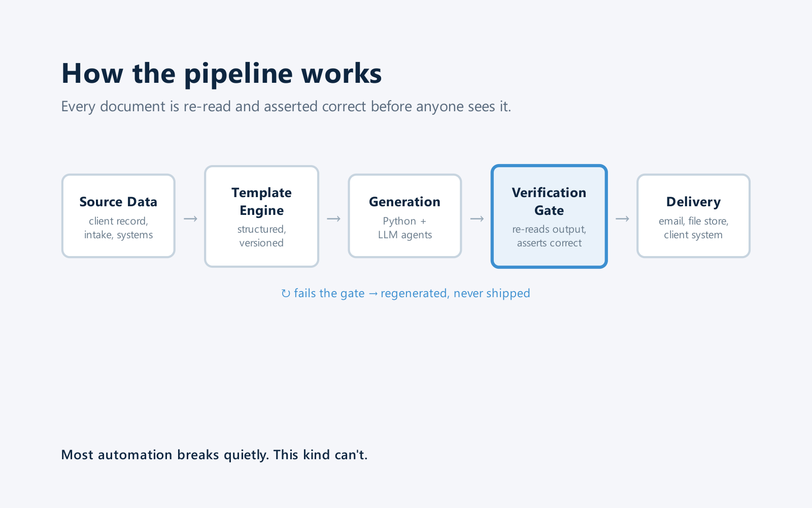Screen dimensions: 812x508
Task: Click the circular retry icon before 'fails the gate'
Action: (286, 294)
